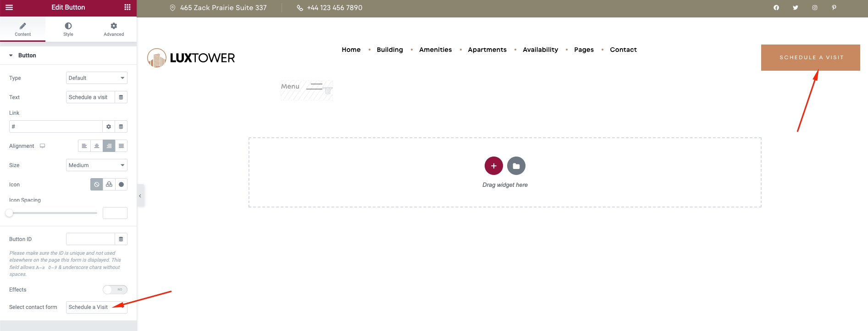868x331 pixels.
Task: Click dynamic tags icon next to Text field
Action: [121, 97]
